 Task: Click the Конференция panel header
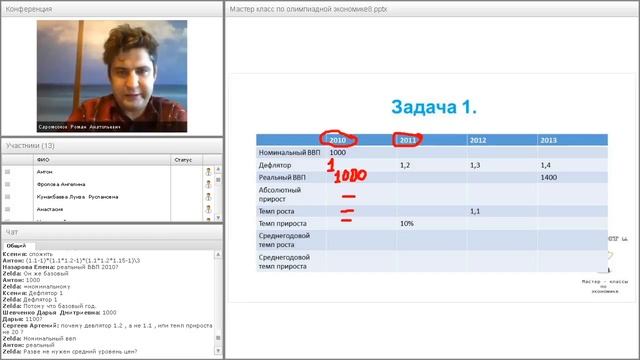(112, 9)
